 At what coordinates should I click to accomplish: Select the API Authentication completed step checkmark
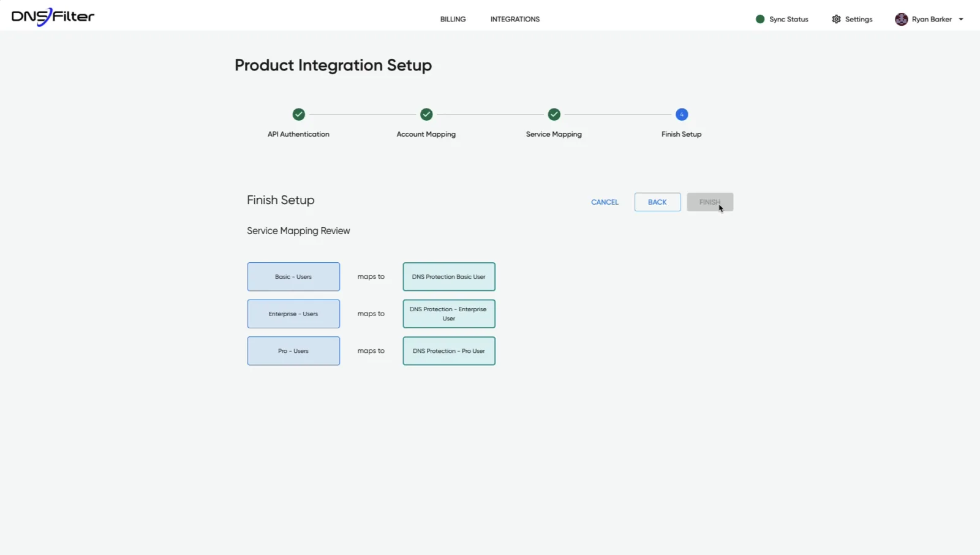(x=298, y=114)
